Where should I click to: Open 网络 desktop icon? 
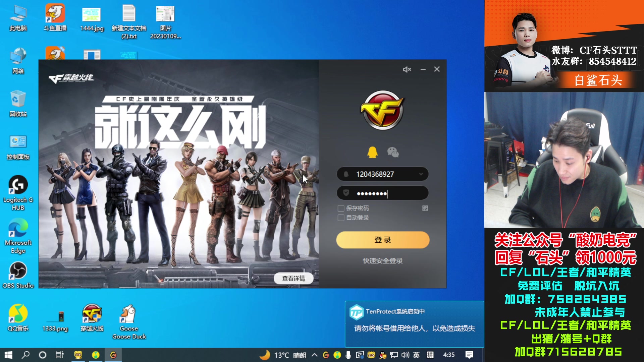[18, 61]
